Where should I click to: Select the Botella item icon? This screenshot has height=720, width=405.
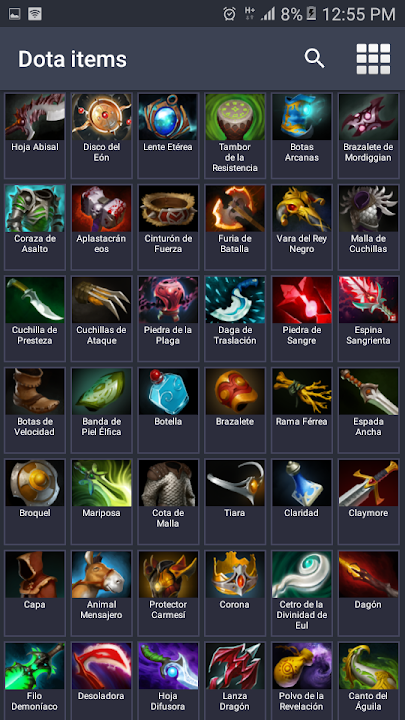pyautogui.click(x=168, y=391)
